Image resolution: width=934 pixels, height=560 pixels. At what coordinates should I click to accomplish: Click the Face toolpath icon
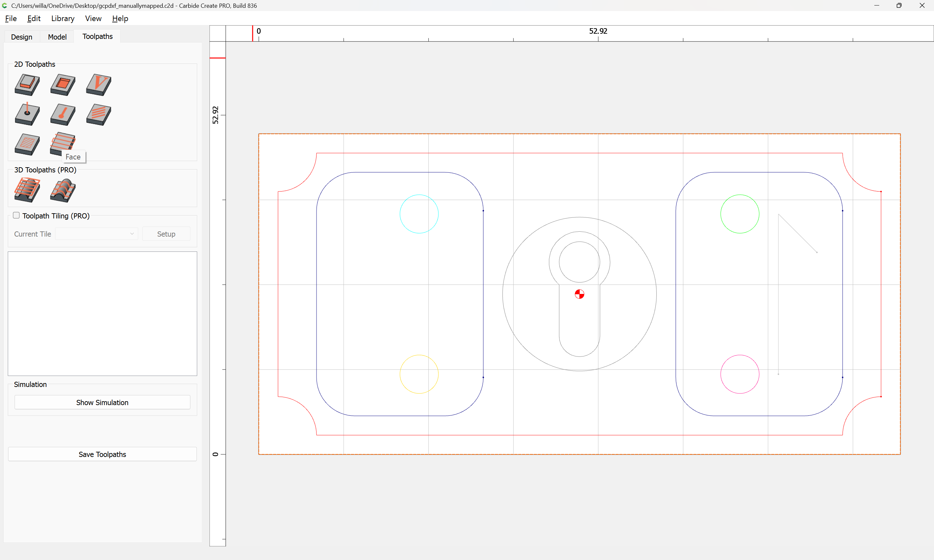(x=63, y=142)
